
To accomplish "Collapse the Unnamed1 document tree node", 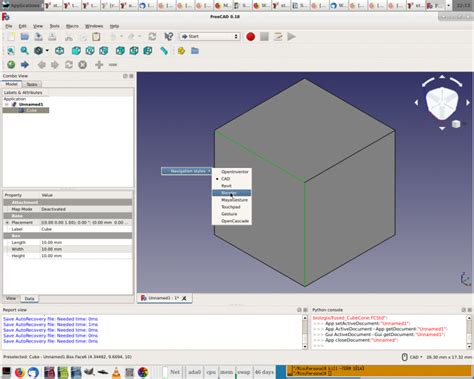I will click(x=6, y=104).
